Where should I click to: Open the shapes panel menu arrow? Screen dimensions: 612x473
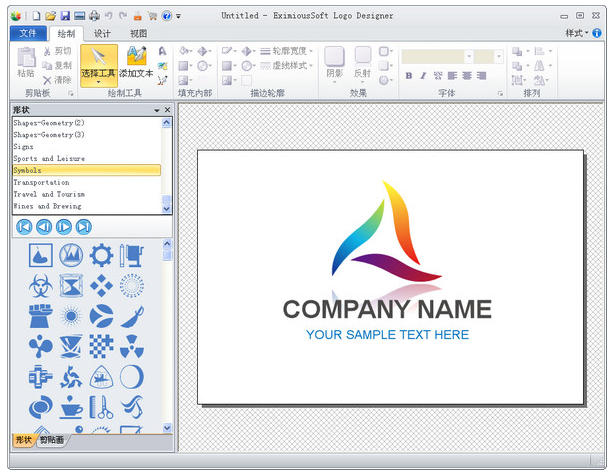point(157,110)
